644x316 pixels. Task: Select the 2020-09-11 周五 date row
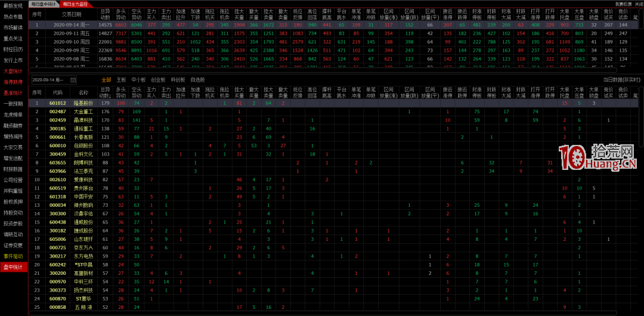tap(333, 33)
